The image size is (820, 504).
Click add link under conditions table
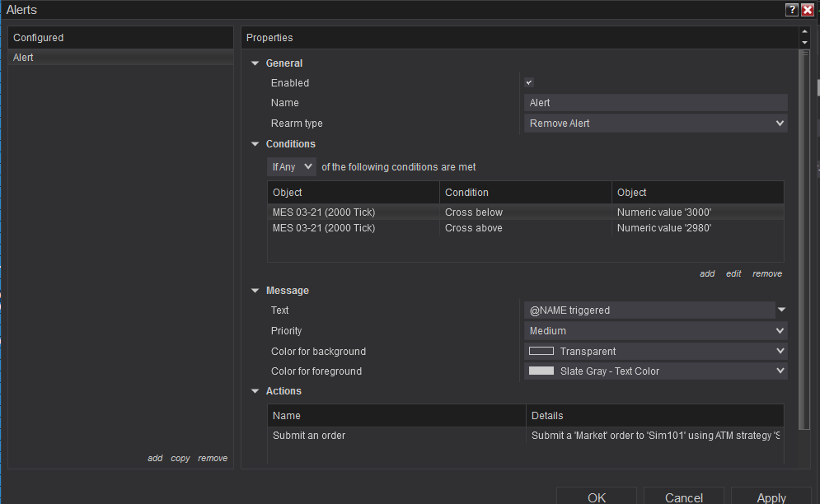click(707, 273)
